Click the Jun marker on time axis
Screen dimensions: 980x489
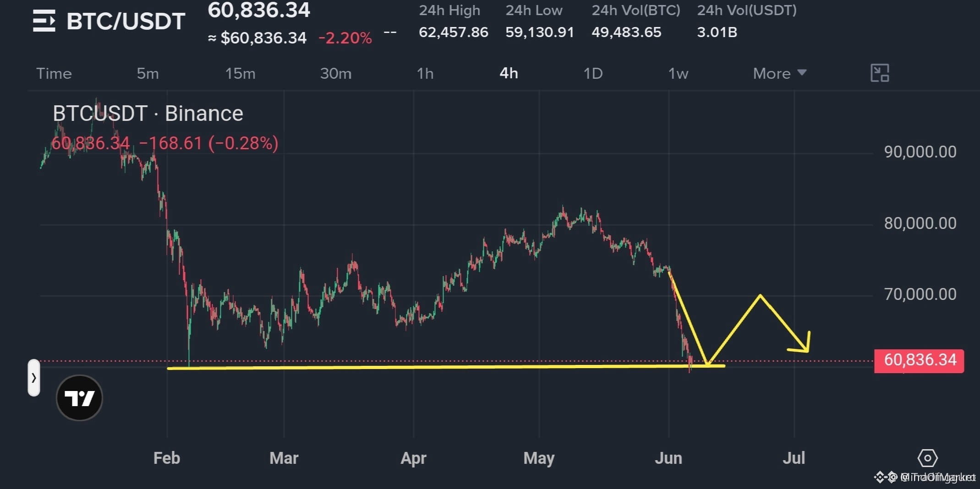(x=668, y=458)
